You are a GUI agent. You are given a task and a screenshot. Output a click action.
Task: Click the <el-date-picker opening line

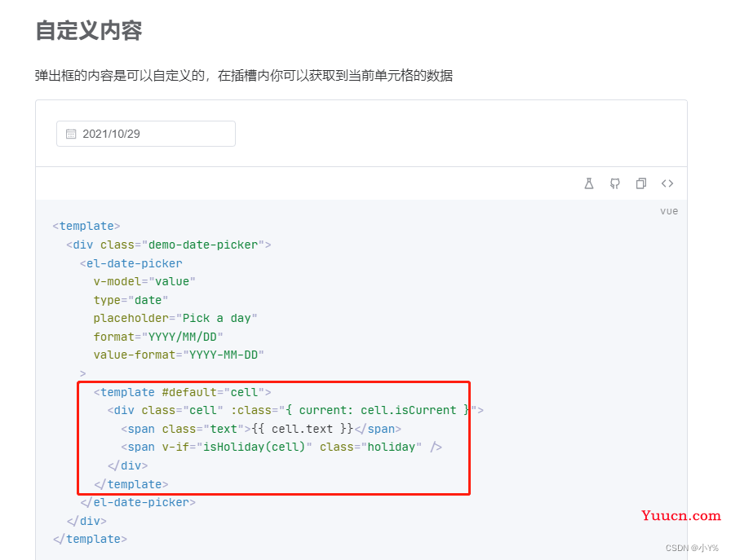coord(131,263)
